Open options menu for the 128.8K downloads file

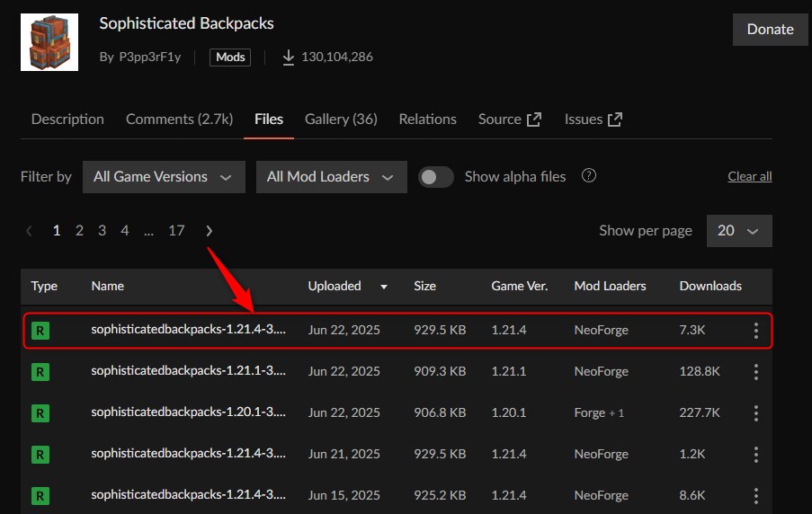756,372
